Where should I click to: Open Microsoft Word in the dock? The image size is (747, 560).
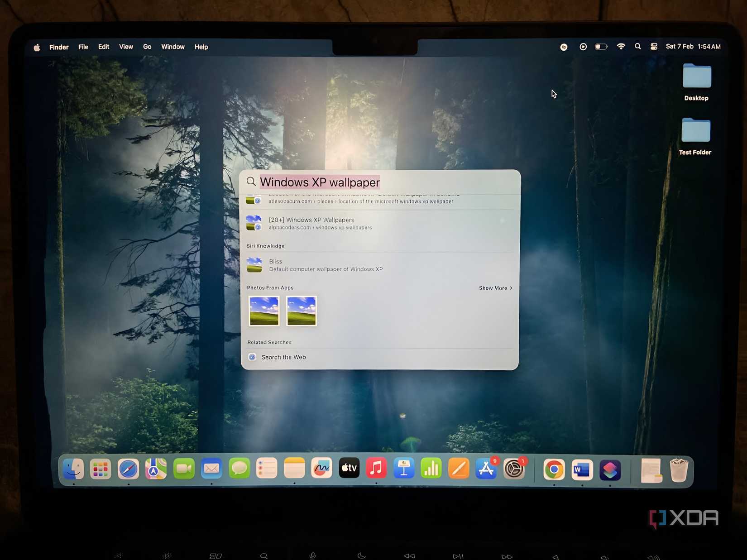pyautogui.click(x=582, y=470)
